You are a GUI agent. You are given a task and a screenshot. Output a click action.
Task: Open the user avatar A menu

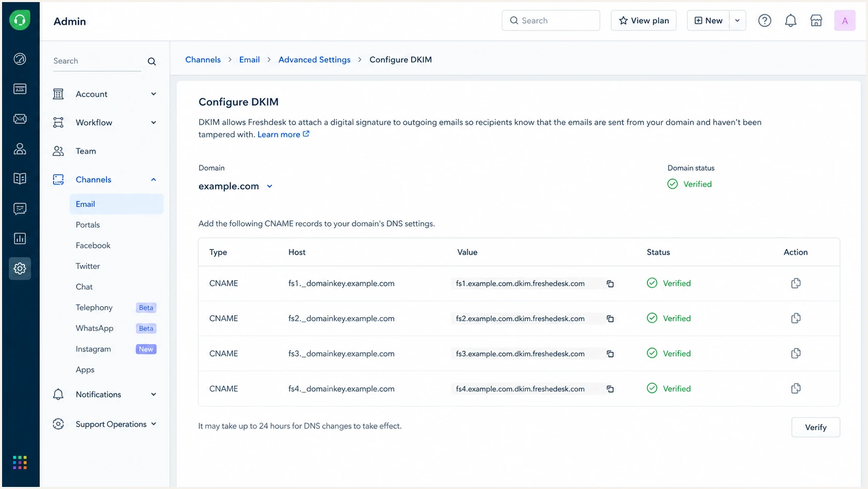(845, 20)
